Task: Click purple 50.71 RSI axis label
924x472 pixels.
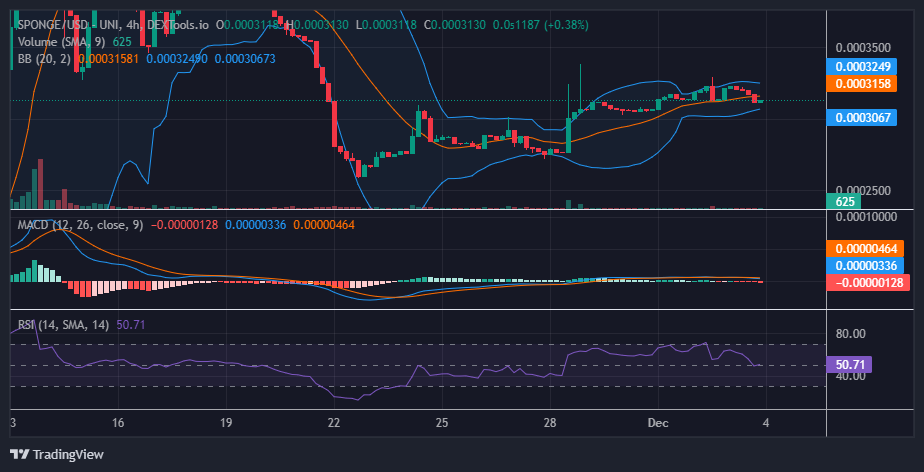Action: [849, 365]
